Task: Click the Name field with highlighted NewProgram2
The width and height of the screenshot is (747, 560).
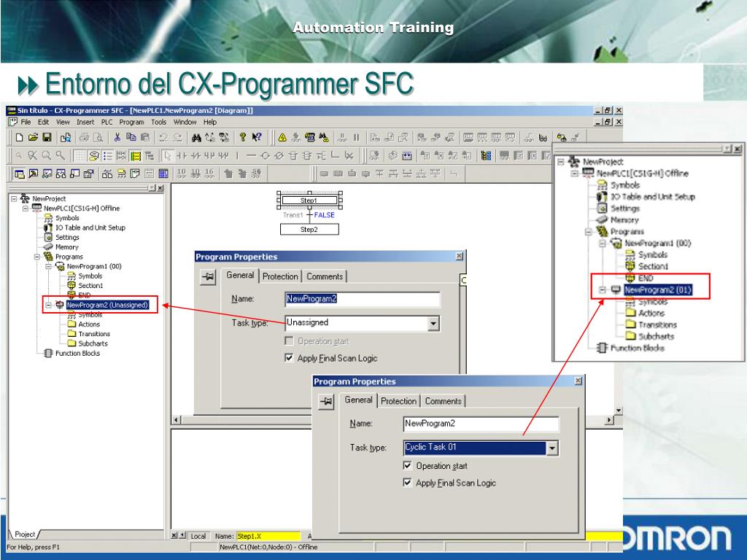Action: [363, 299]
